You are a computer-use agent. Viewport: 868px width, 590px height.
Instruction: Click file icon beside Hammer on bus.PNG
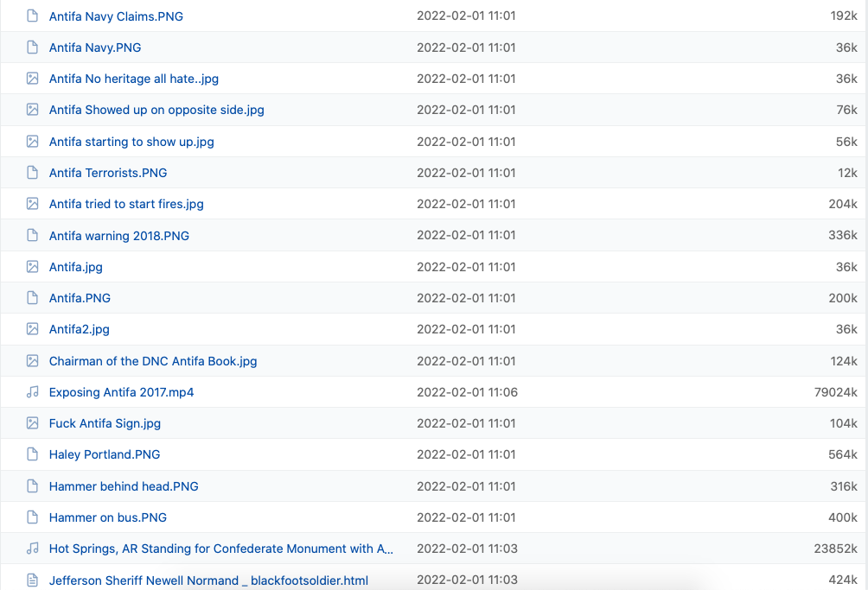pos(33,517)
